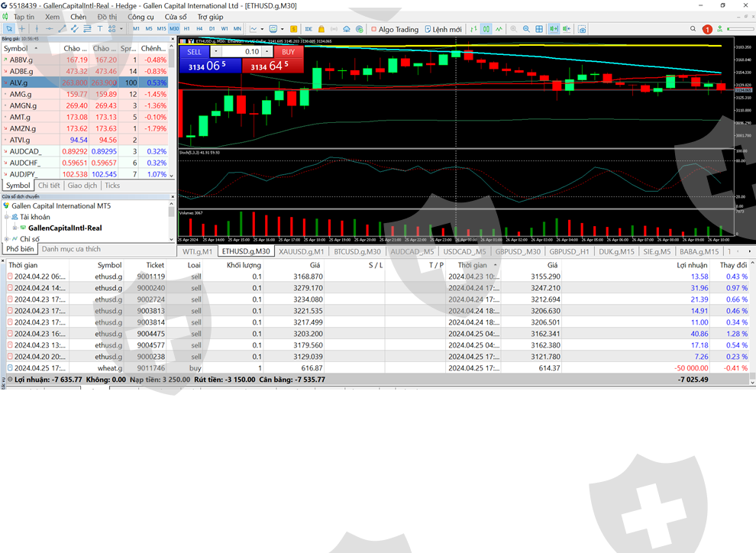Select the equidistant channel tool
The width and height of the screenshot is (756, 553).
coord(75,29)
